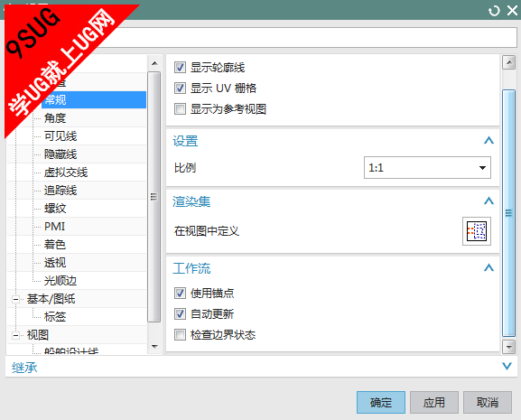Screen dimensions: 521x420
Task: Click tree panel scroll down arrow
Action: click(x=154, y=347)
